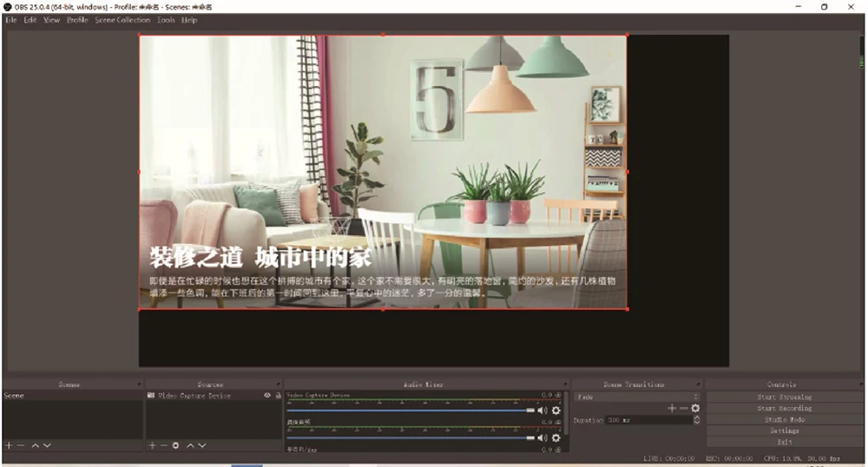Remove the selected scene with the minus icon
The width and height of the screenshot is (868, 467).
(20, 445)
